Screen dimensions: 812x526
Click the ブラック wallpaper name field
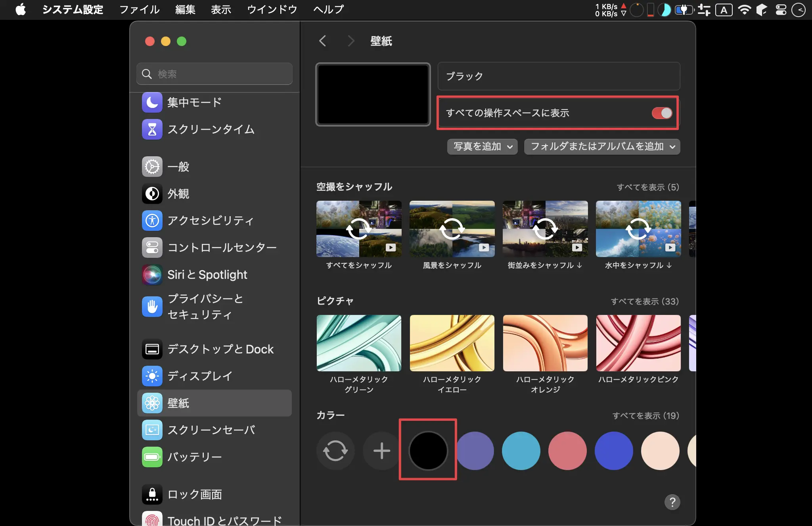559,76
